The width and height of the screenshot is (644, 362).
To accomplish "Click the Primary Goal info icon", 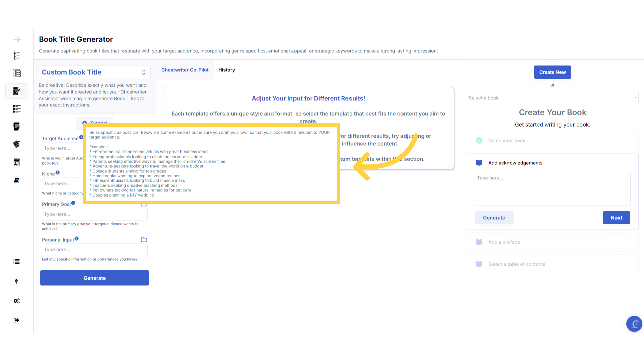I will coord(73,203).
